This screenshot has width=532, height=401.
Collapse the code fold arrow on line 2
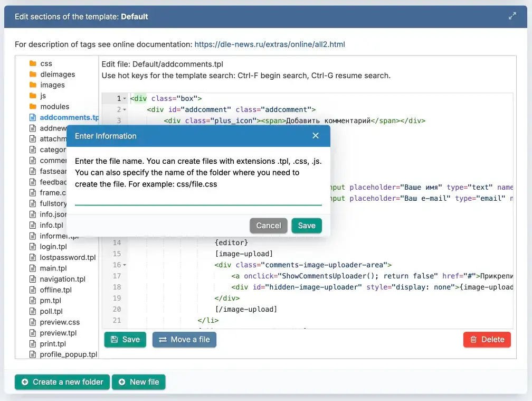pos(125,110)
